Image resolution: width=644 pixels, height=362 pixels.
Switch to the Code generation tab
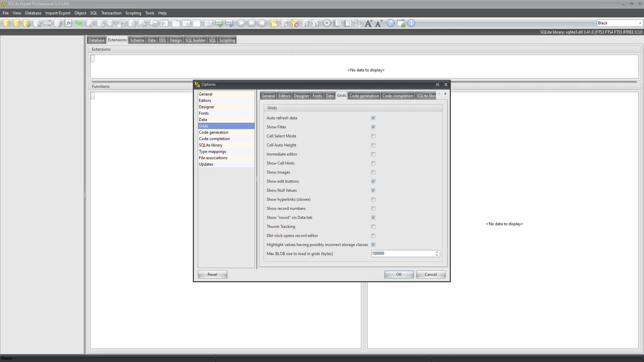[364, 96]
